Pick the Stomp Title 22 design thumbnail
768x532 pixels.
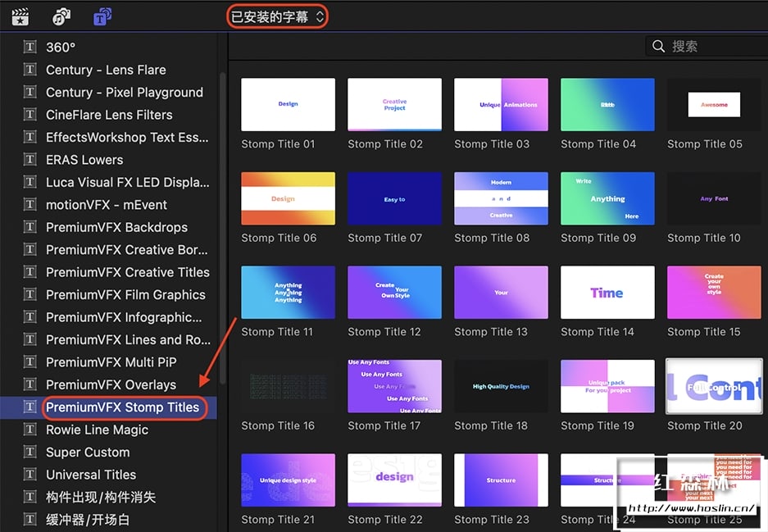pos(394,480)
